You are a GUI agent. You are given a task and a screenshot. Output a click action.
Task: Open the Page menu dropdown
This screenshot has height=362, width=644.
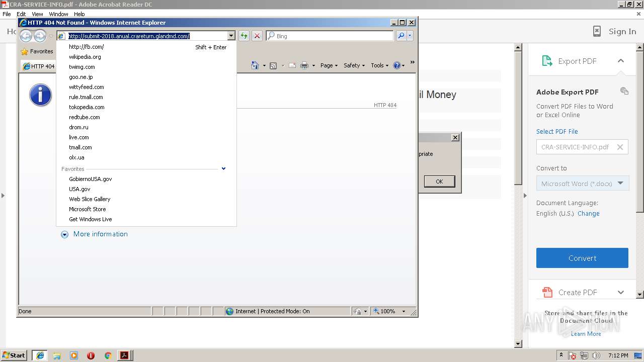click(329, 65)
